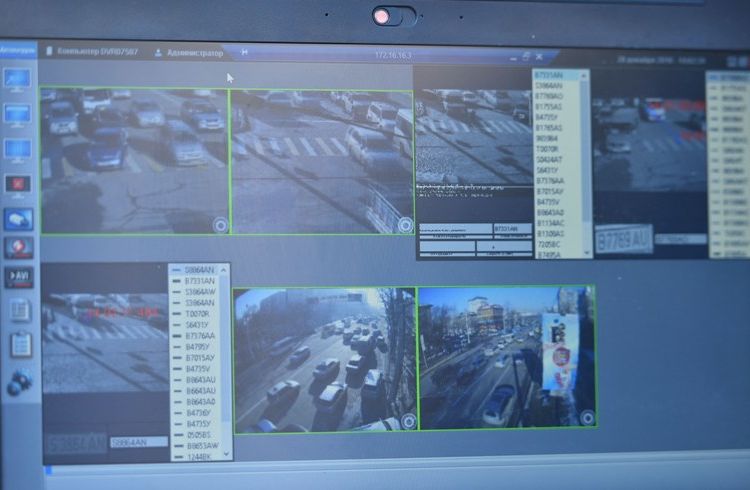Select B1785AS in the top-center plate list
Viewport: 750px width, 490px height.
[549, 128]
